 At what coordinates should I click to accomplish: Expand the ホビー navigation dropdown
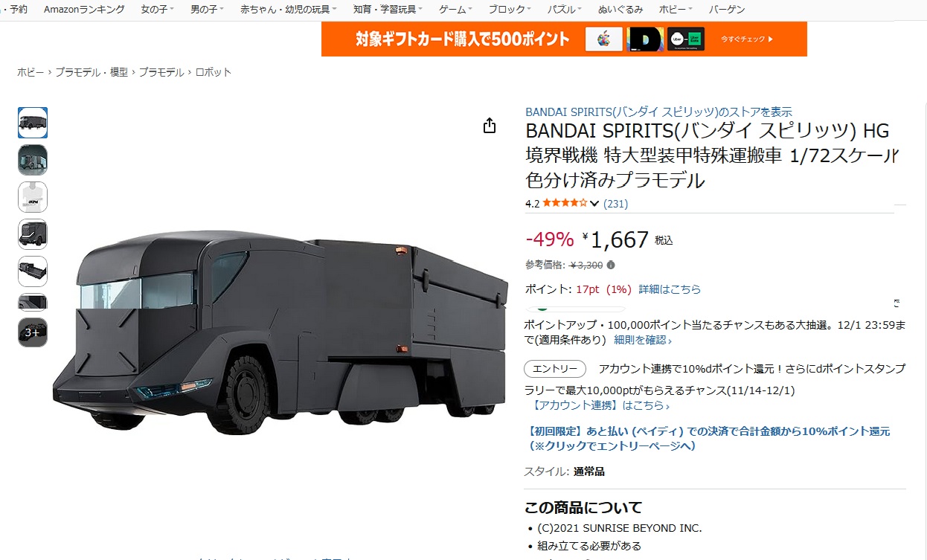pyautogui.click(x=676, y=10)
